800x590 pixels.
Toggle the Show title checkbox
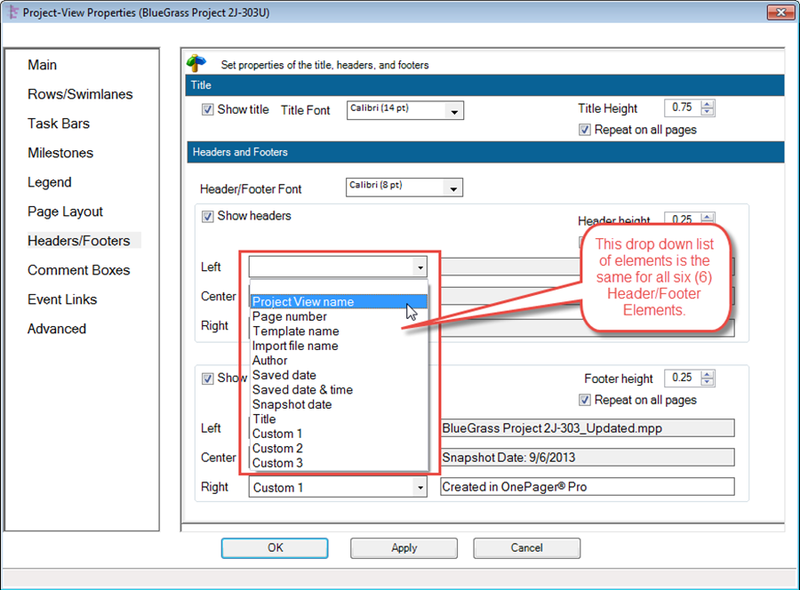[x=208, y=110]
